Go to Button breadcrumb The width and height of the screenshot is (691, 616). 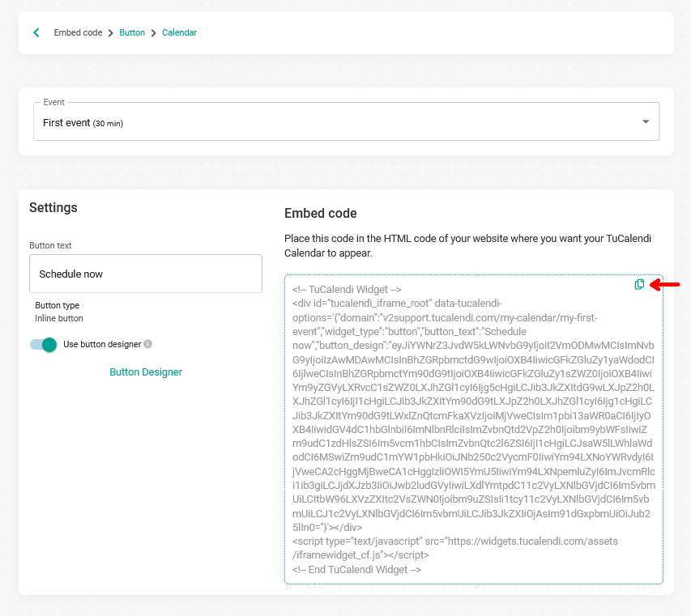pos(132,32)
